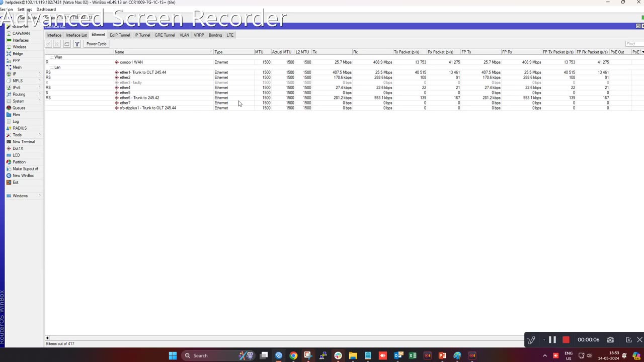Open the Settings menu
This screenshot has height=362, width=644.
click(25, 10)
